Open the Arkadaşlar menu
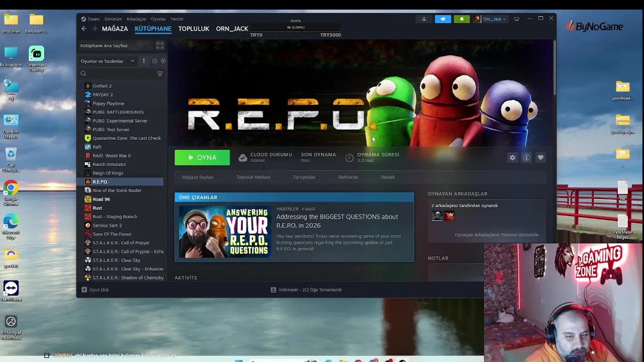The width and height of the screenshot is (644, 362). [x=136, y=19]
